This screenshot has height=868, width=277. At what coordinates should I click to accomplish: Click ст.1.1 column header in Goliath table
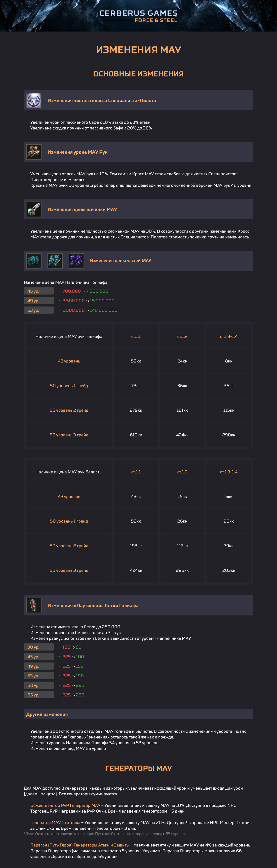136,336
